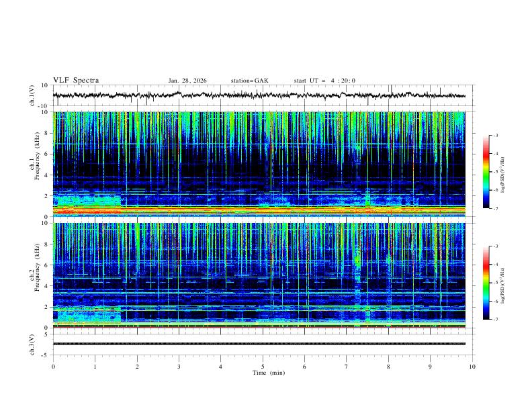Click the ch.1 voltage waveform trace
The width and height of the screenshot is (532, 411).
tap(259, 95)
